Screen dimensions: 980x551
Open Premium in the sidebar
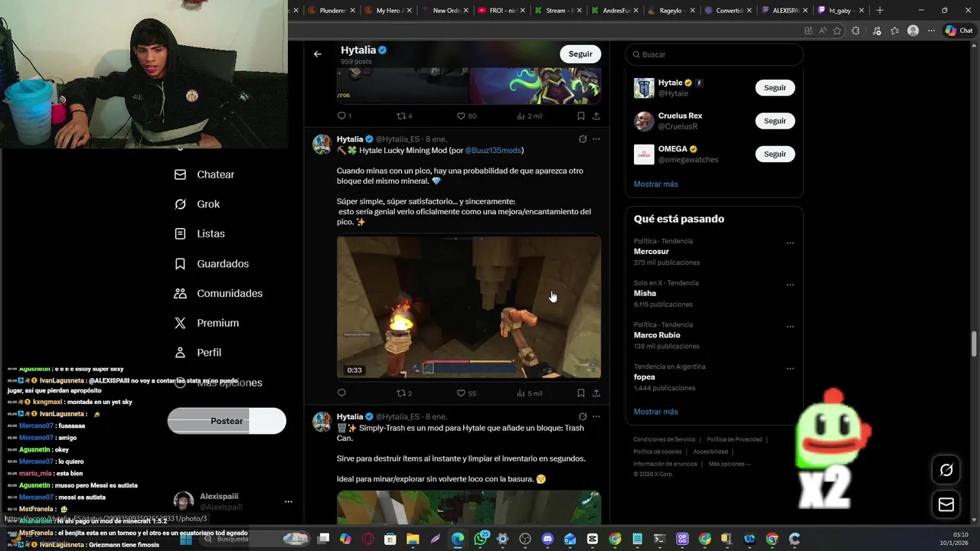pyautogui.click(x=207, y=324)
